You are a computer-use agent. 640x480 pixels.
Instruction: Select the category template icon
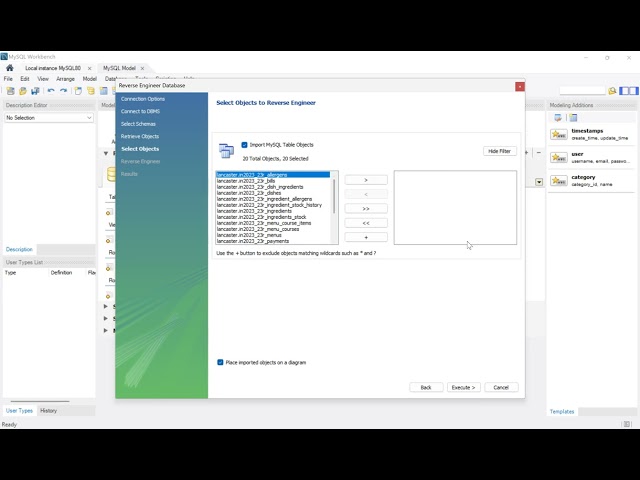[559, 180]
